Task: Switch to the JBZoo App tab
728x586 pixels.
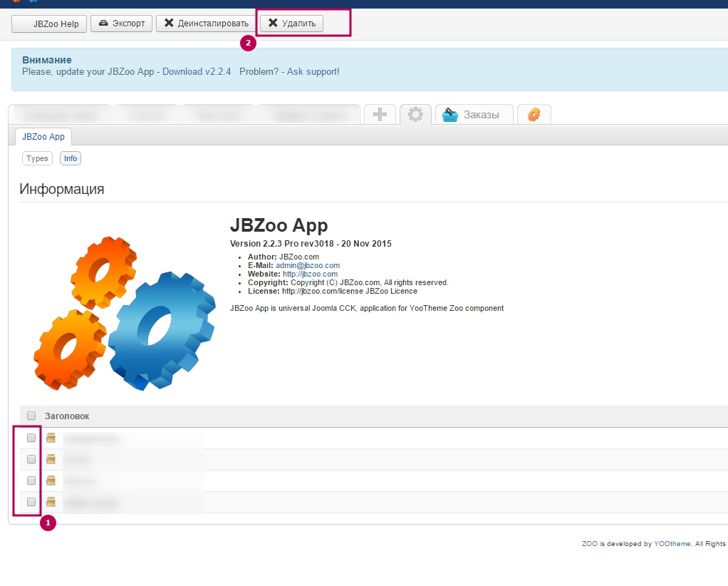Action: (43, 136)
